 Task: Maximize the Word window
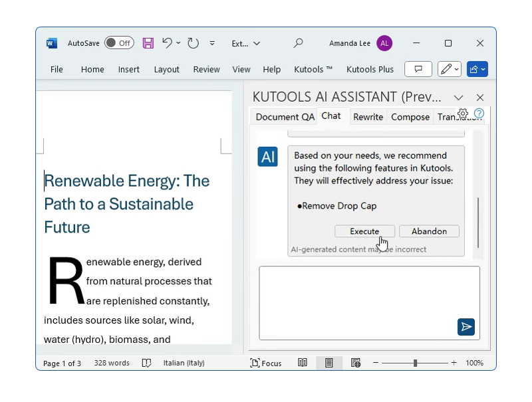click(448, 43)
